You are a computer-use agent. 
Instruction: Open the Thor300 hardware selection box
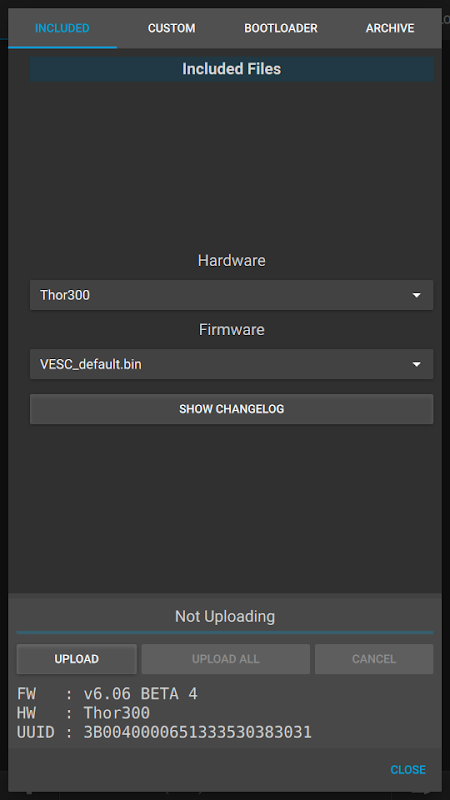pos(232,295)
